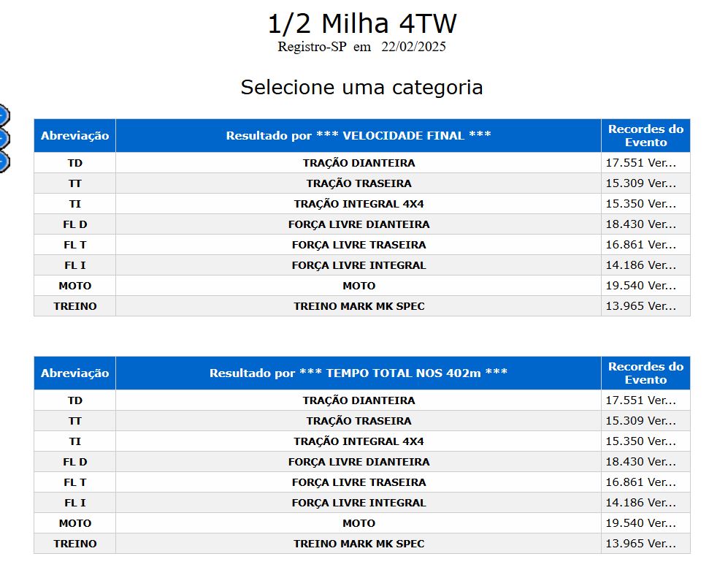Open the MOTO category in velocidade final
This screenshot has width=728, height=570.
359,286
